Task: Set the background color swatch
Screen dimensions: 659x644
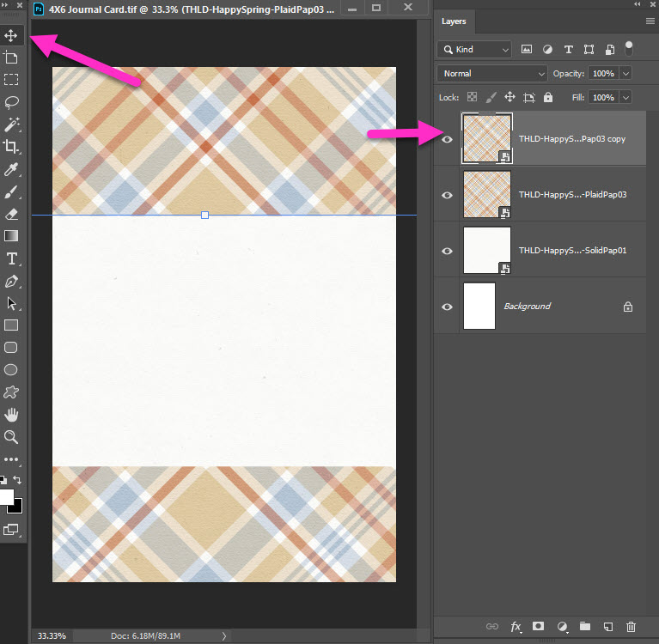Action: click(x=17, y=507)
